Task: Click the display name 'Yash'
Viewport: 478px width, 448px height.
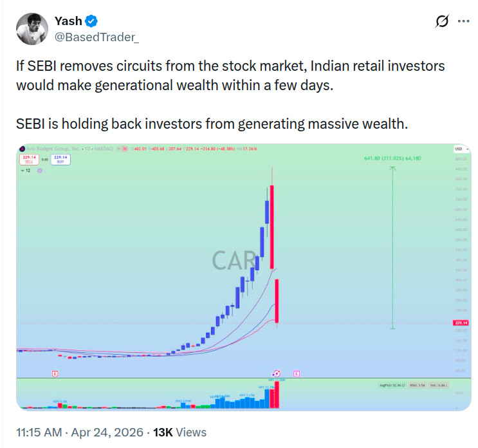Action: 68,21
